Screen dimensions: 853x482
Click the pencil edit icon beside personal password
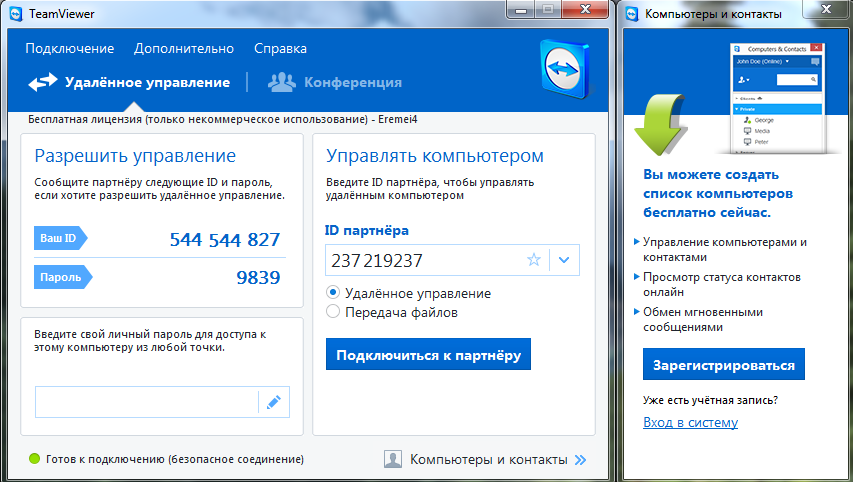tap(273, 402)
